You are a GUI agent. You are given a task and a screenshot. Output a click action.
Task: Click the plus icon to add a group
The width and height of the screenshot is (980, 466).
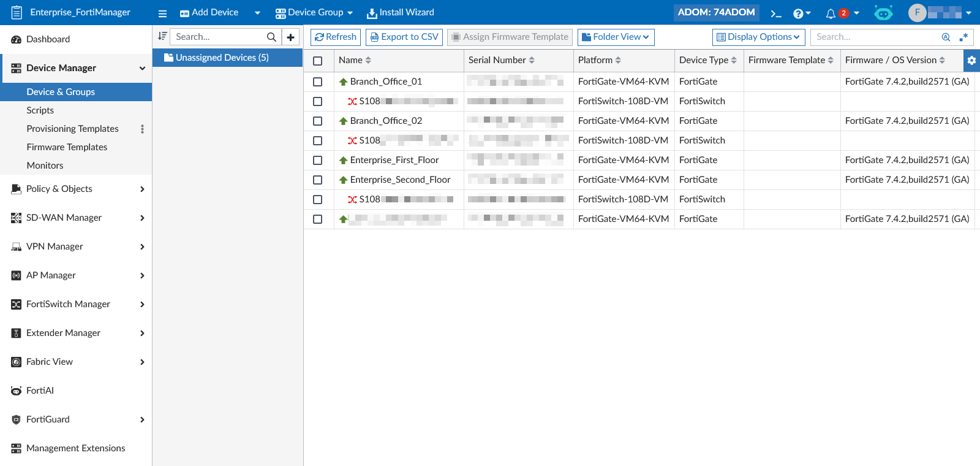[x=290, y=37]
